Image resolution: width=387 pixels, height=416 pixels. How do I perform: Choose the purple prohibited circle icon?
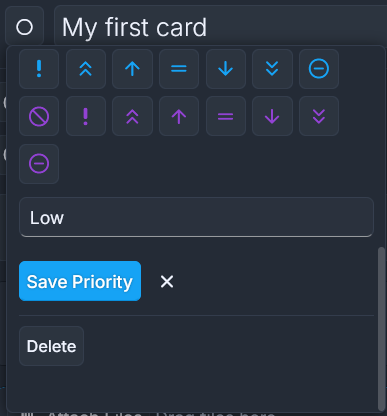click(39, 116)
